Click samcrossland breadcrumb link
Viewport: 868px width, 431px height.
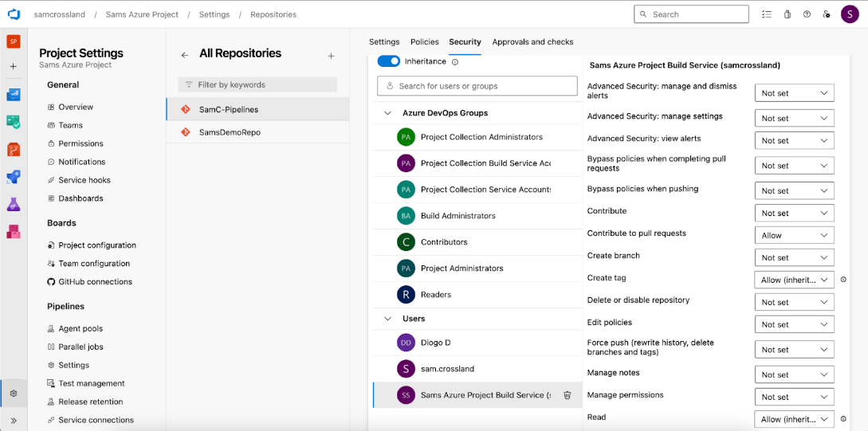60,14
